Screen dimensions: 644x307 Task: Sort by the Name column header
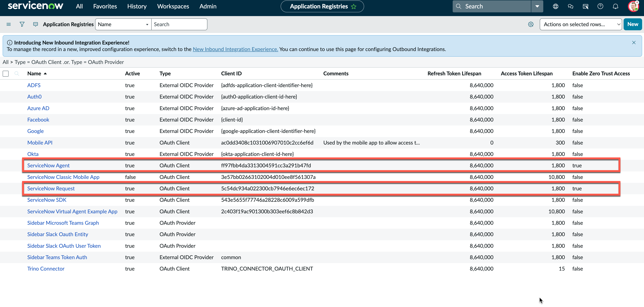34,73
